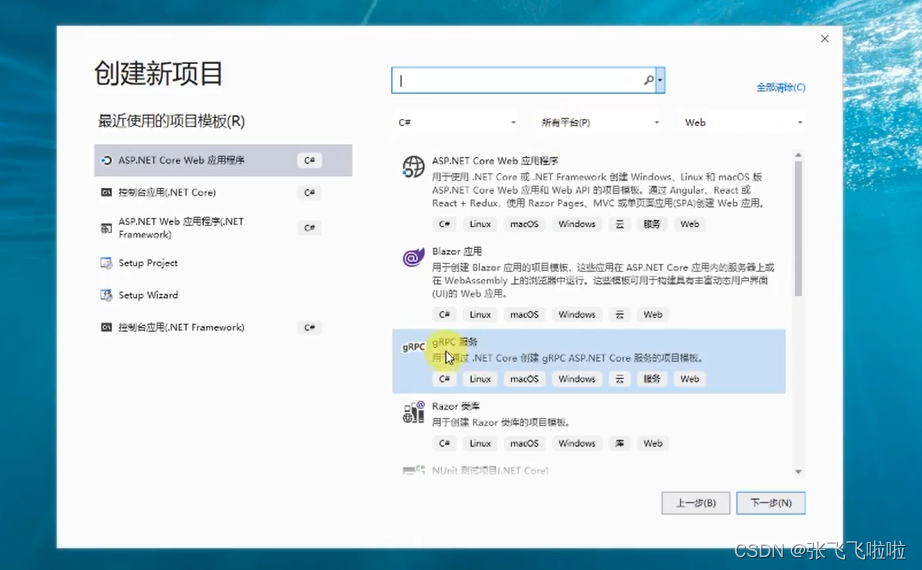Open the Web project type dropdown

(743, 122)
